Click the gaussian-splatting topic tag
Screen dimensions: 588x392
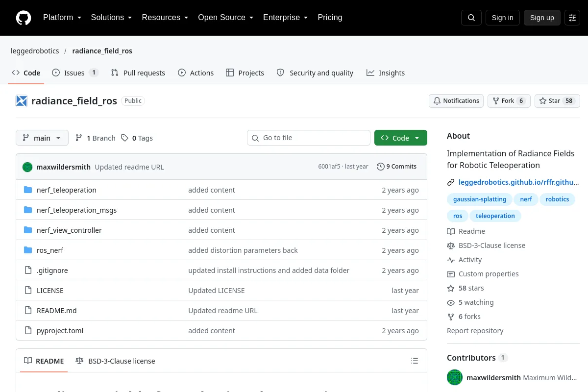click(480, 199)
